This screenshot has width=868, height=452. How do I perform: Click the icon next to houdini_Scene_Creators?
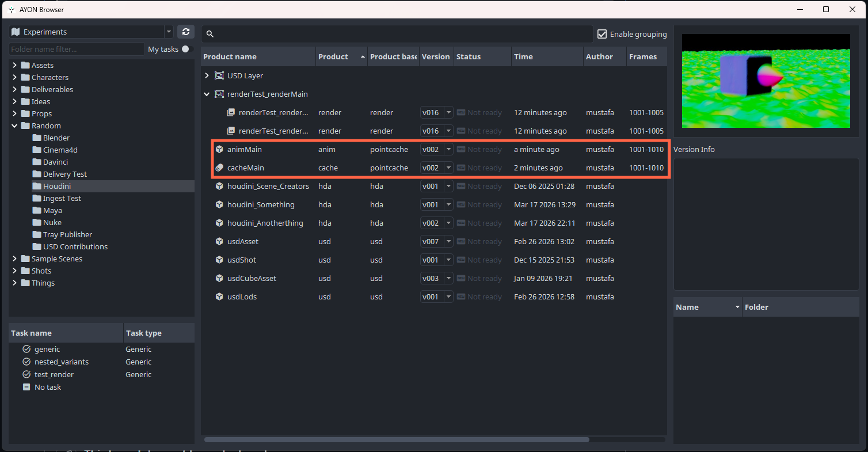coord(219,186)
